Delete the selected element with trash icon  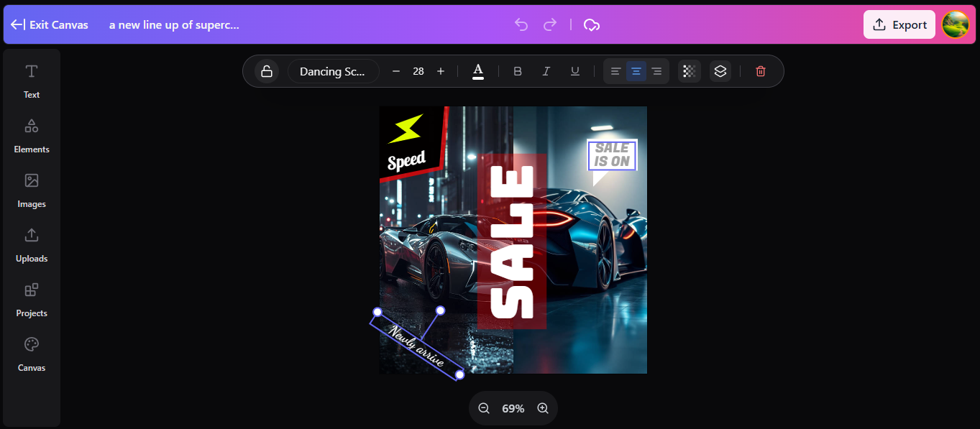(x=761, y=71)
